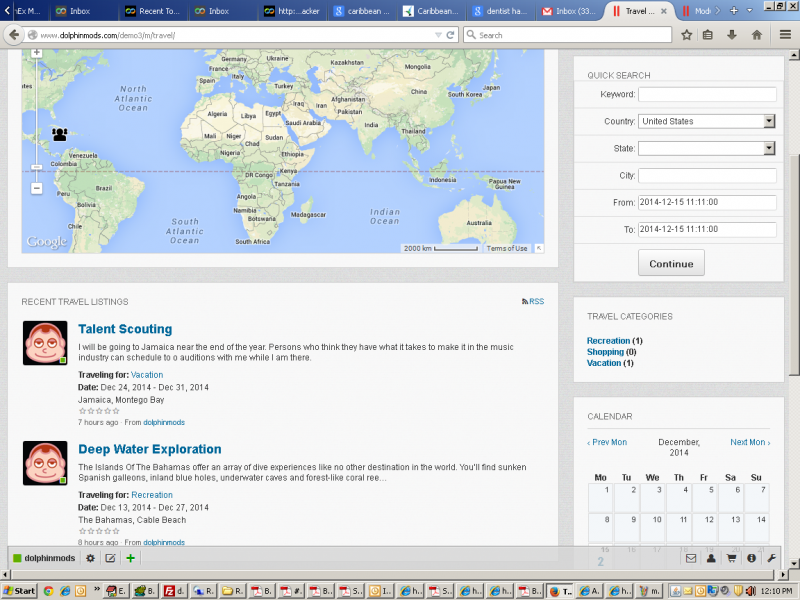Click the shopping cart icon in bottom bar

coord(731,558)
